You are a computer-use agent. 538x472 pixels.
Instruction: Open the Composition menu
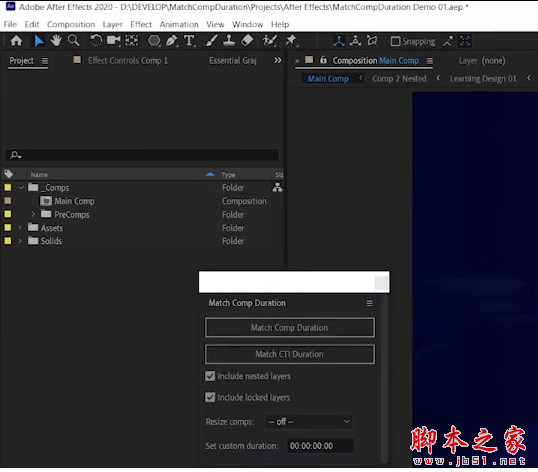coord(71,24)
